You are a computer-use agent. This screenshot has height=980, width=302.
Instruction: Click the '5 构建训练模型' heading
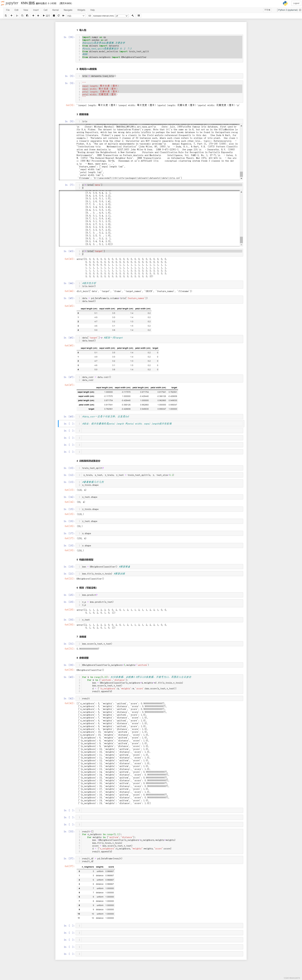coord(85,560)
